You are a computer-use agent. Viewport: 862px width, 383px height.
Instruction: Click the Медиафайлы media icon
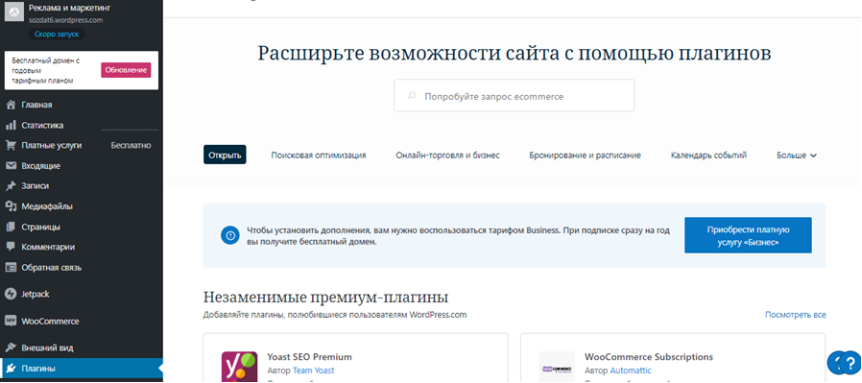point(10,207)
